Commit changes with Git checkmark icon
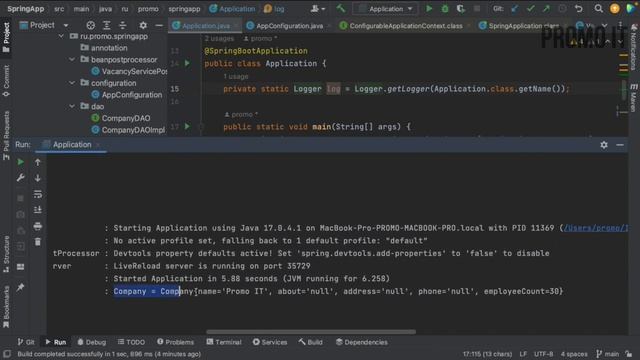The width and height of the screenshot is (640, 360). (530, 9)
